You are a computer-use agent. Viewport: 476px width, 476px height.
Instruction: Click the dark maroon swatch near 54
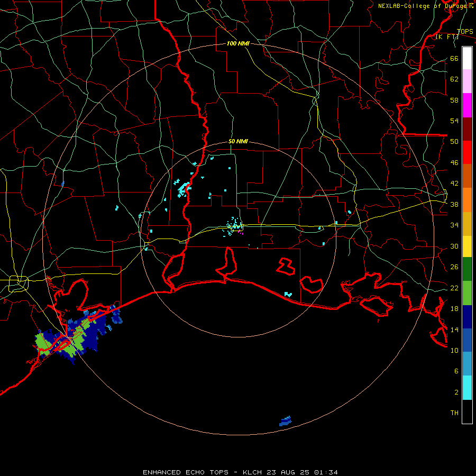(x=467, y=129)
